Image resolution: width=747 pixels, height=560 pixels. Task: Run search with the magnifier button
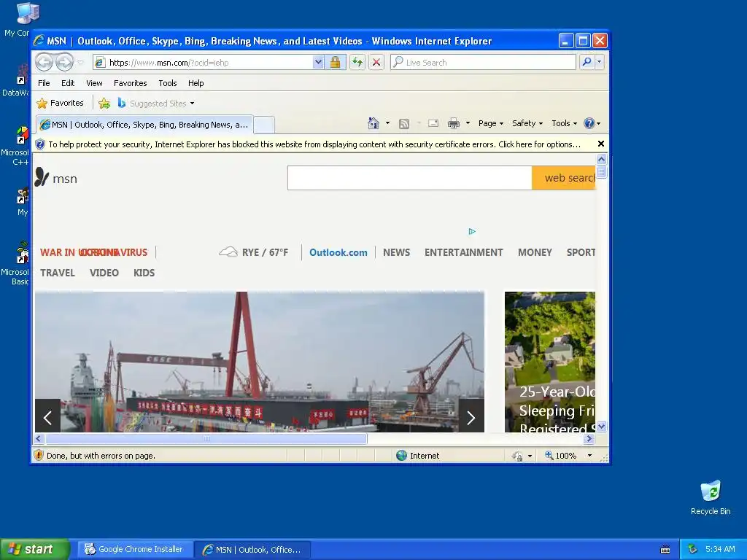coord(587,62)
